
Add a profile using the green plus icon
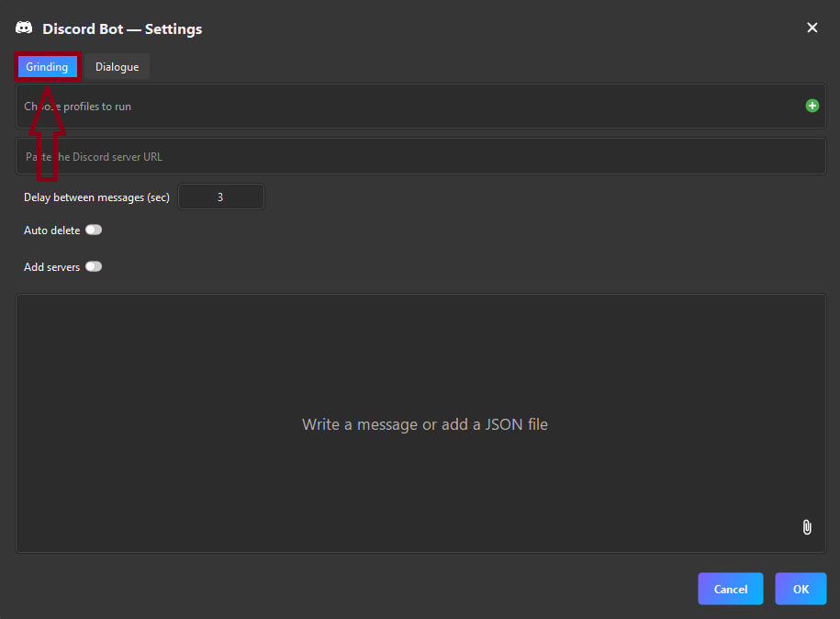click(812, 105)
